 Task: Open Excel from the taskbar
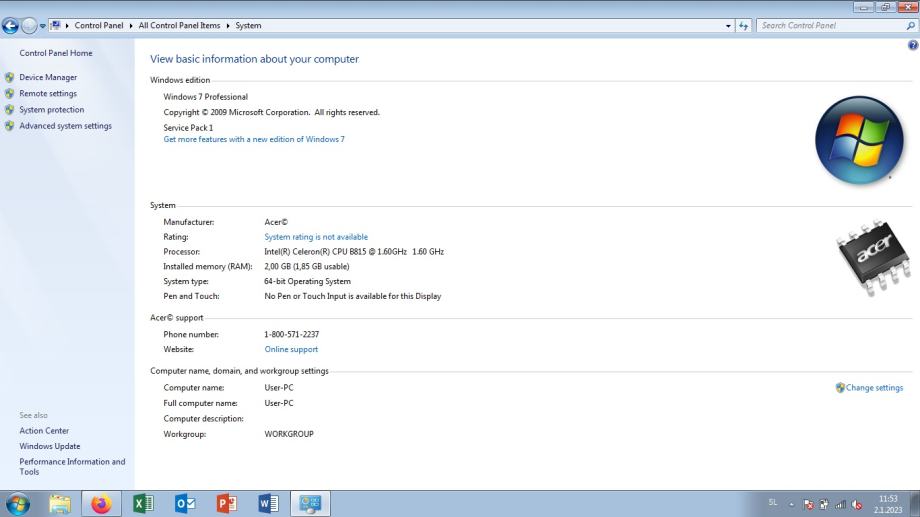click(143, 504)
